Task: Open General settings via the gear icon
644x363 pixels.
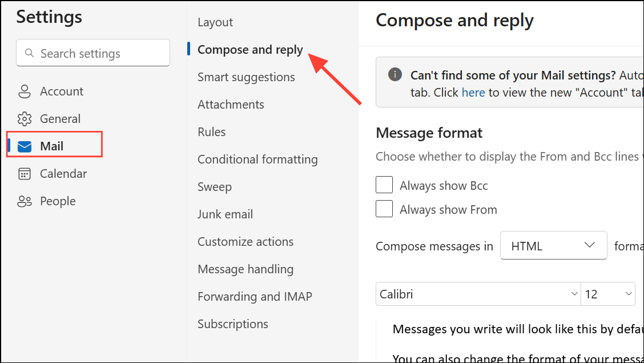Action: (25, 118)
